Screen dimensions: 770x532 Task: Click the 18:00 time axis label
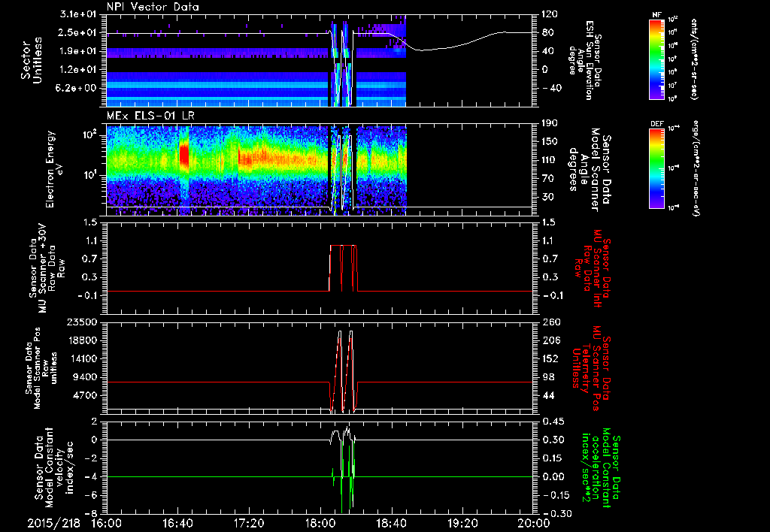(320, 523)
